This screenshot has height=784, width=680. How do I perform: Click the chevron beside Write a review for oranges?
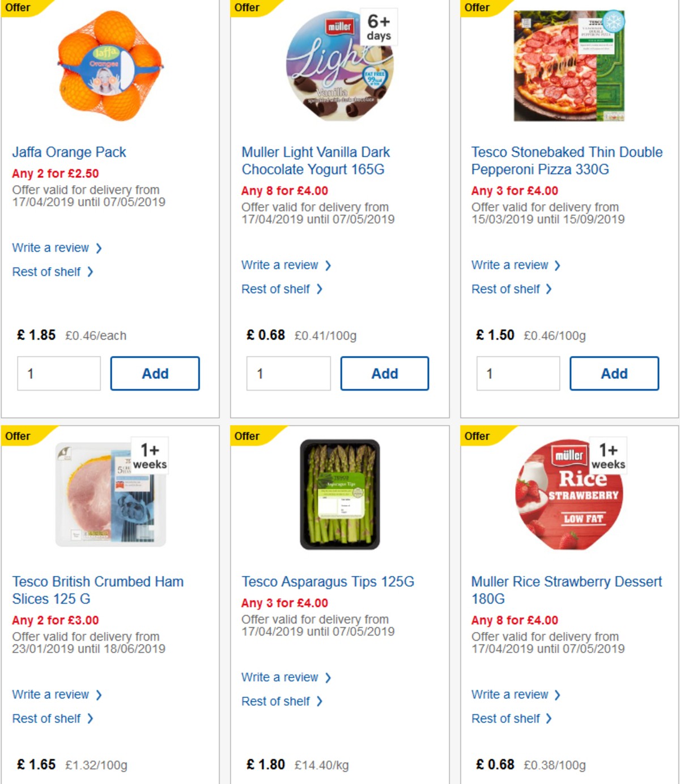(100, 248)
